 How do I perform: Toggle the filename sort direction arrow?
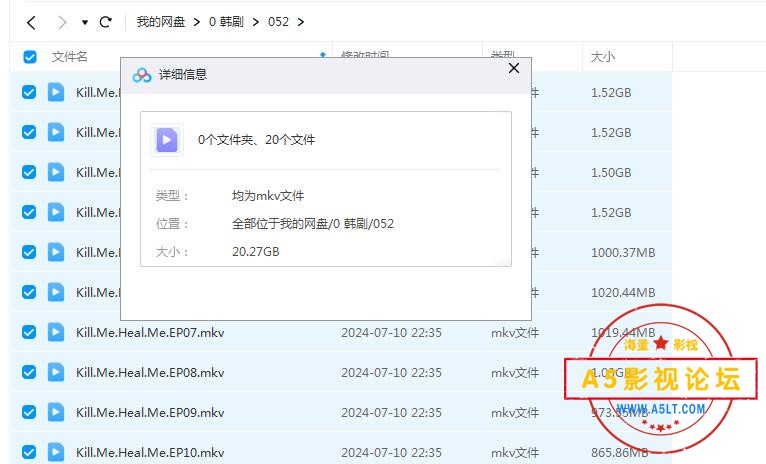coord(322,55)
